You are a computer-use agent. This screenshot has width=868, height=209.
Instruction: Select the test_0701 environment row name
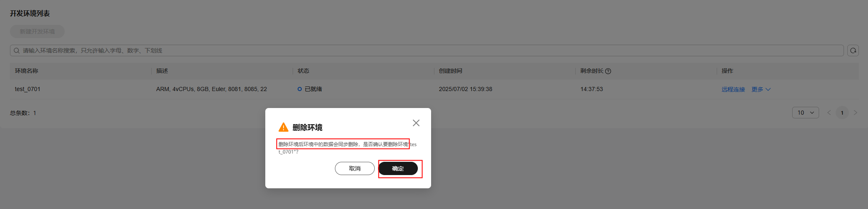click(x=28, y=89)
